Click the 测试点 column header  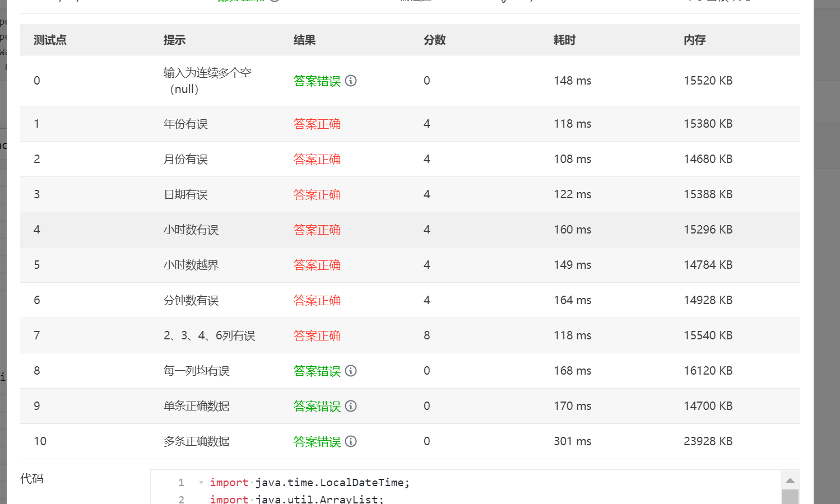50,40
